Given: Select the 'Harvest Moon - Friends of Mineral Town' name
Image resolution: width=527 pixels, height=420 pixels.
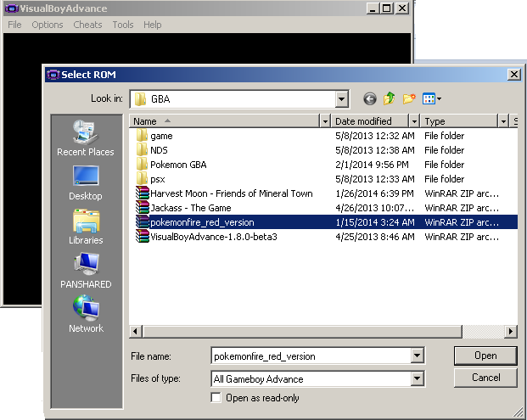Looking at the screenshot, I should (x=232, y=193).
